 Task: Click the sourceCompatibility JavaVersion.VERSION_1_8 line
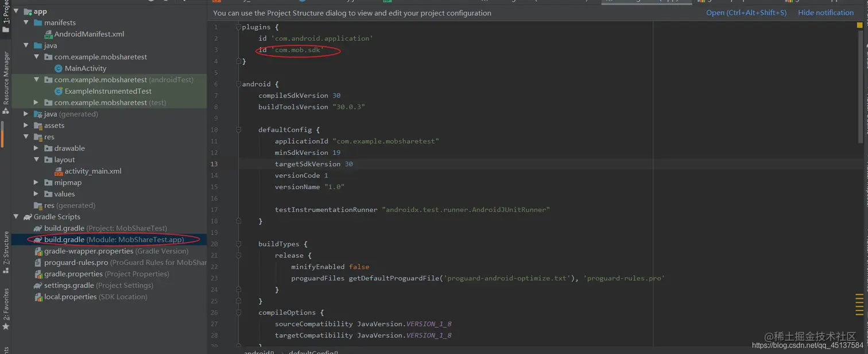(363, 324)
